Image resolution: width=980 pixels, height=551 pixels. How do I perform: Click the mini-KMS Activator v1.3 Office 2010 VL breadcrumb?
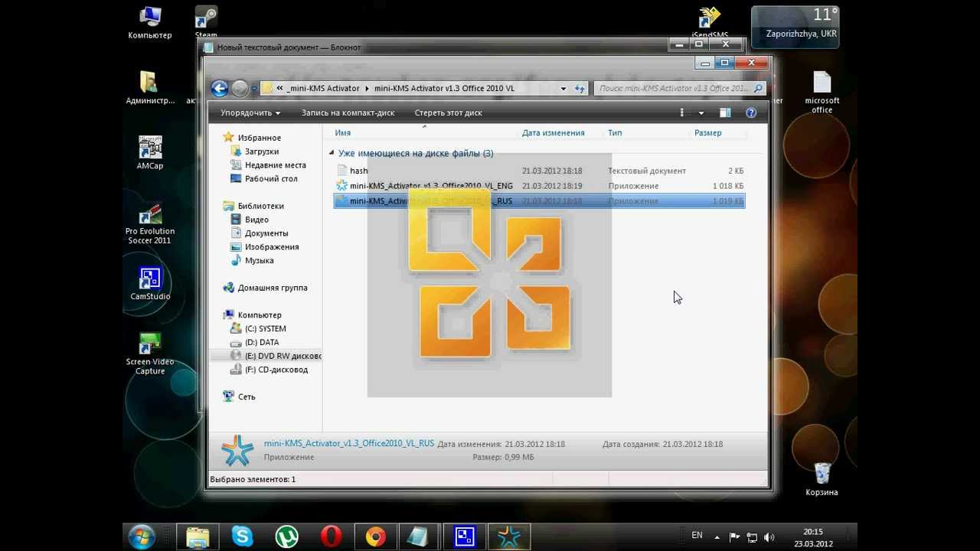[x=444, y=89]
